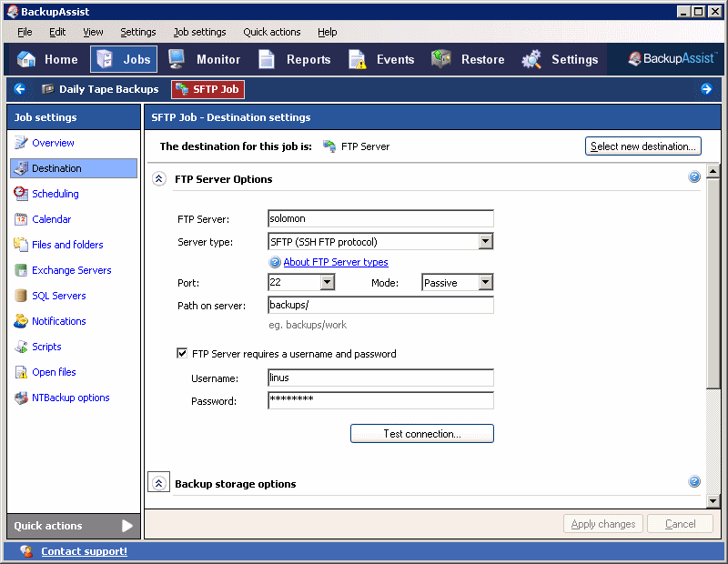This screenshot has height=564, width=728.
Task: Click the scrollbar down arrow
Action: [x=713, y=500]
